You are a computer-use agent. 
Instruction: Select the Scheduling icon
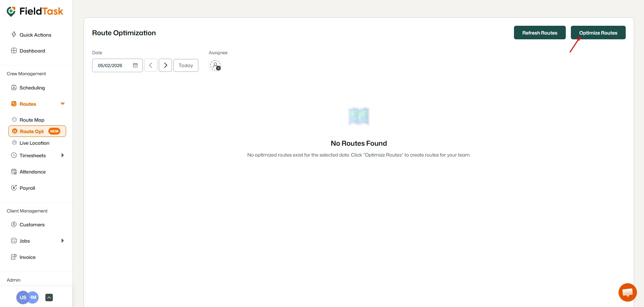14,87
